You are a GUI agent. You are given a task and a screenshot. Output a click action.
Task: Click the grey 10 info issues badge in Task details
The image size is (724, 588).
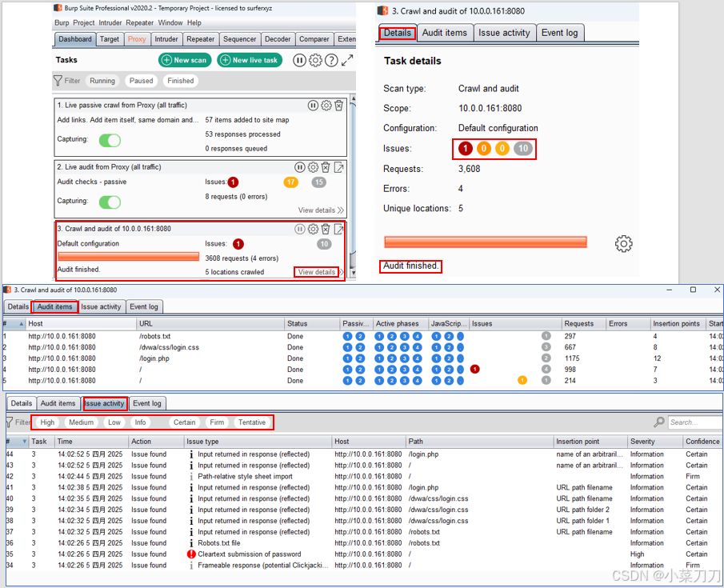[x=522, y=148]
